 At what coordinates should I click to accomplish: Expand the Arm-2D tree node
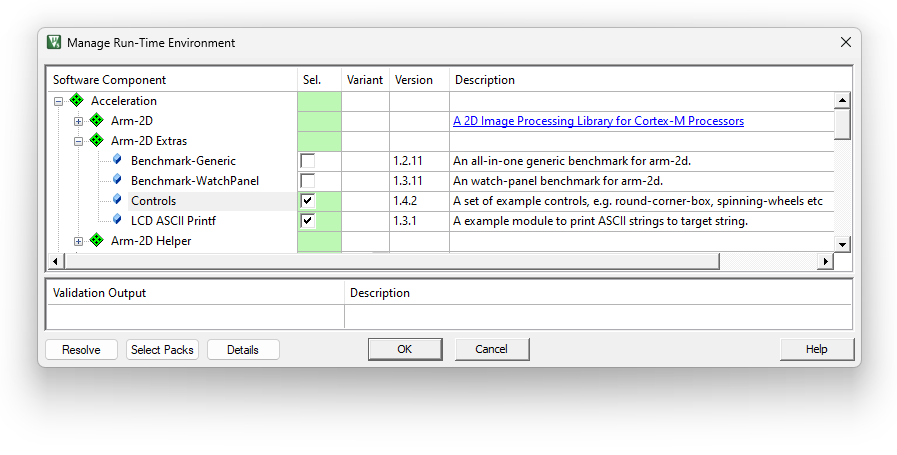(79, 121)
